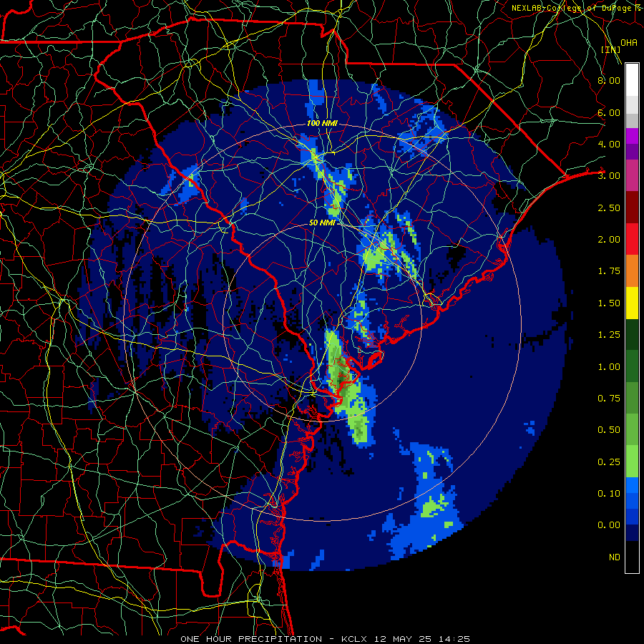Click the KCLX radar site identifier
This screenshot has height=644, width=644.
355,639
